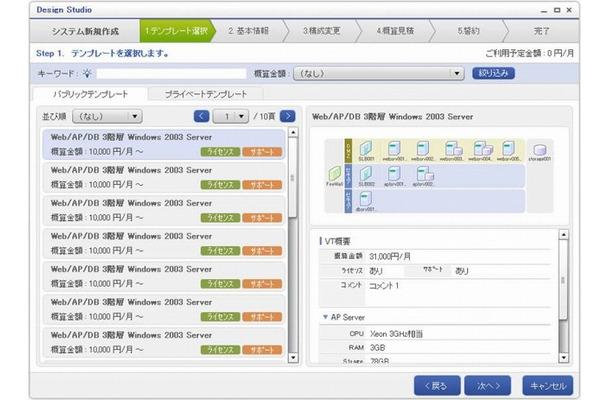This screenshot has height=400, width=610.
Task: Click the キャンセル cancel button
Action: (548, 386)
